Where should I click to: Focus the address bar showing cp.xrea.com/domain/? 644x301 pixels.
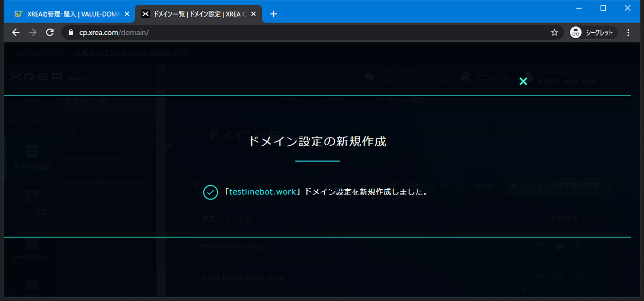[311, 32]
